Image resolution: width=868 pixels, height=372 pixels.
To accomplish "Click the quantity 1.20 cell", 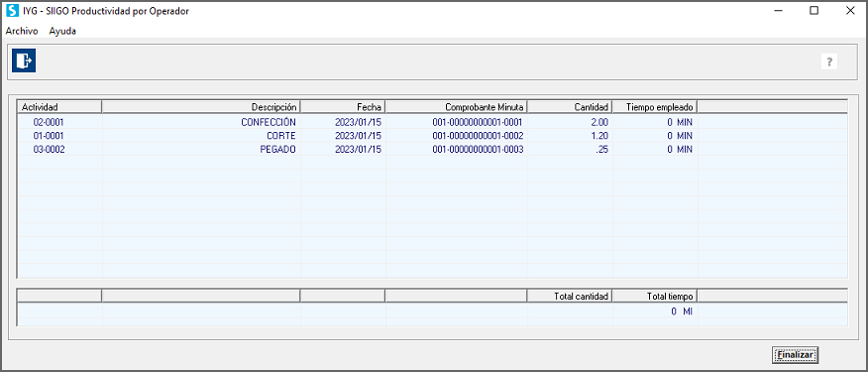I will pos(570,136).
